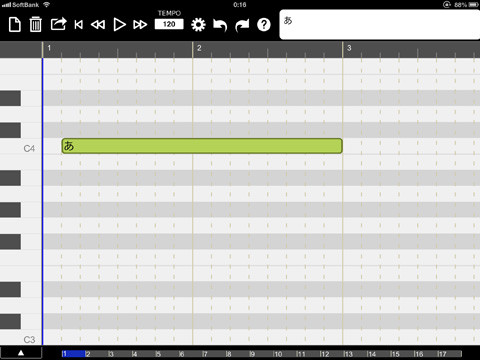Screen dimensions: 480x360
Task: Open settings with the gear icon
Action: tap(198, 25)
